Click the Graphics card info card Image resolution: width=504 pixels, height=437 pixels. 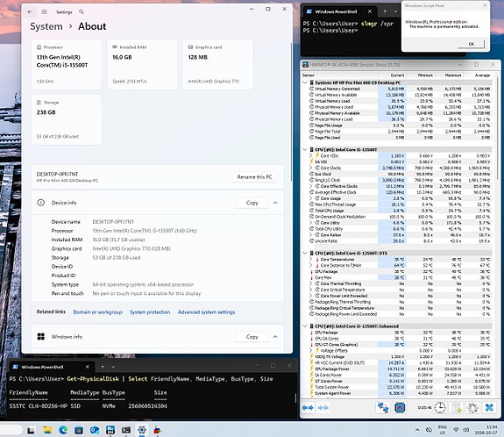click(218, 64)
